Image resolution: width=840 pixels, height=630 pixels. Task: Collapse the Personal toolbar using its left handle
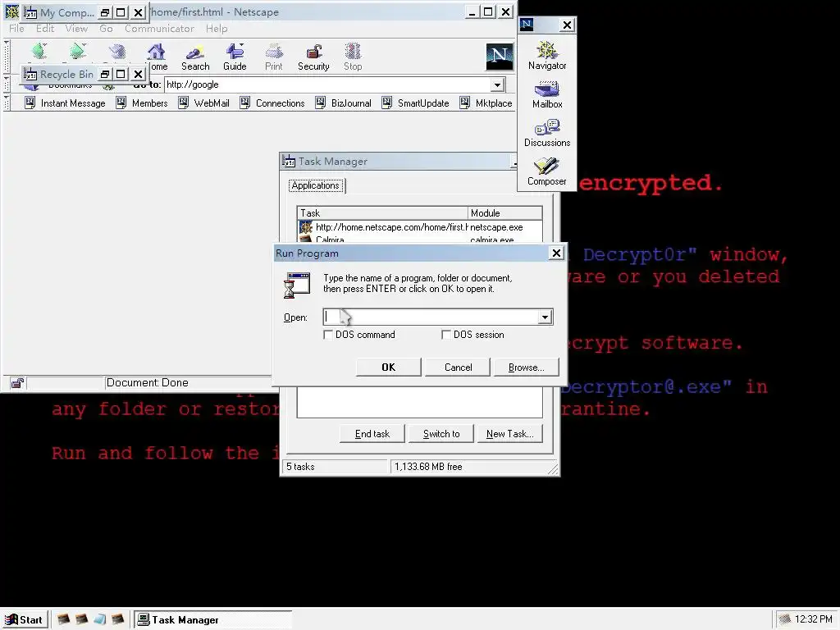tap(7, 103)
